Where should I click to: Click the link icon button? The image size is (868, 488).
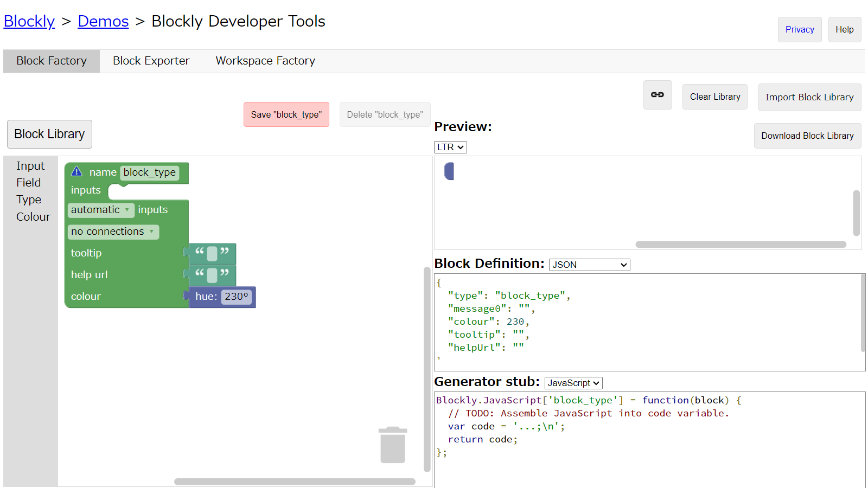[658, 95]
